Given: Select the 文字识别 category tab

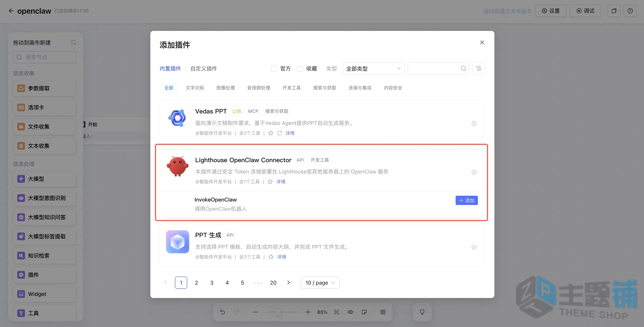Looking at the screenshot, I should click(195, 88).
